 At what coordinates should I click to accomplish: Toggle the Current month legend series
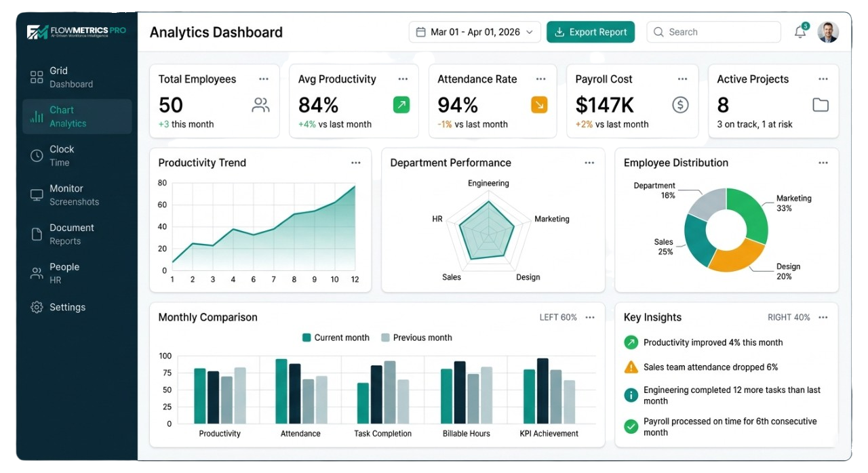pos(336,337)
